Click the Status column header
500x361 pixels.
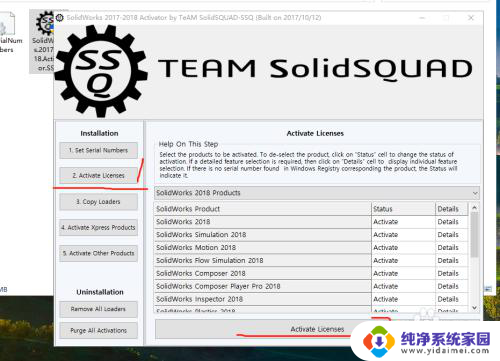pos(403,209)
